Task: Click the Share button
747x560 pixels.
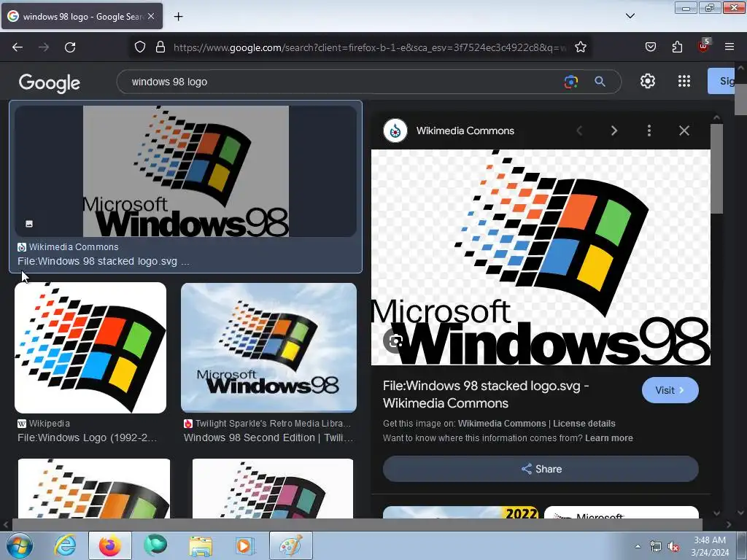Action: [x=541, y=469]
